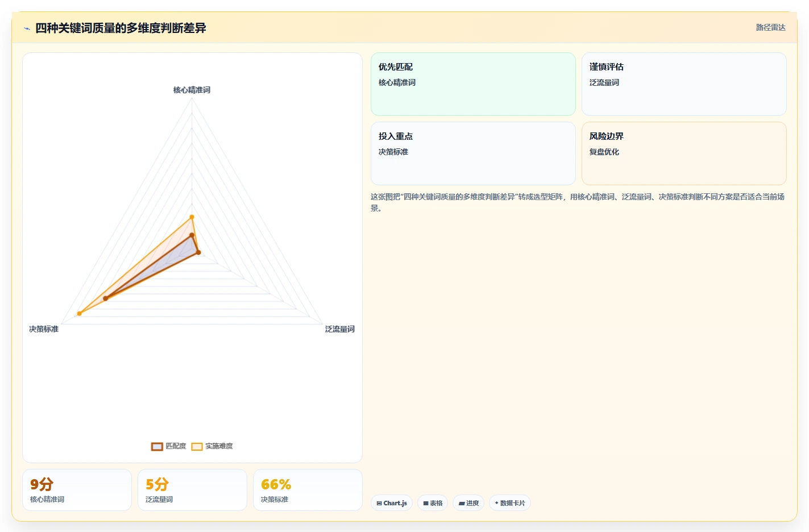Click the 实施难度 legend label
809x532 pixels.
[x=219, y=446]
